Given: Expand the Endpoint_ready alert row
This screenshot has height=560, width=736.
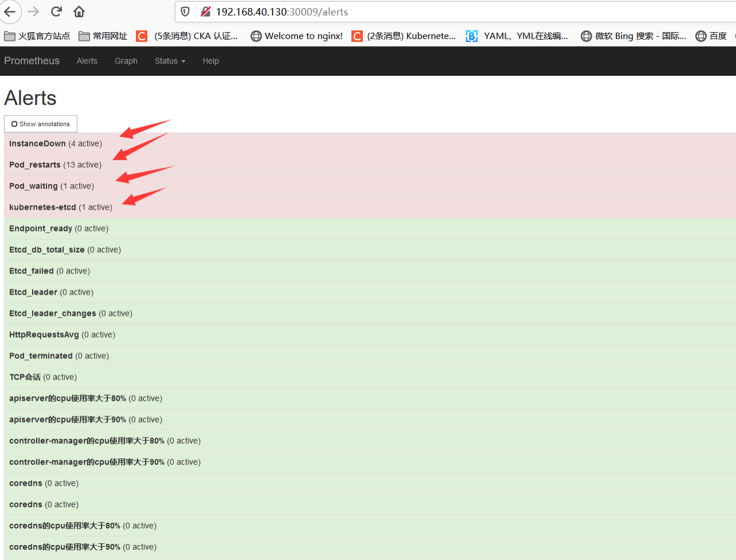Looking at the screenshot, I should pos(370,228).
